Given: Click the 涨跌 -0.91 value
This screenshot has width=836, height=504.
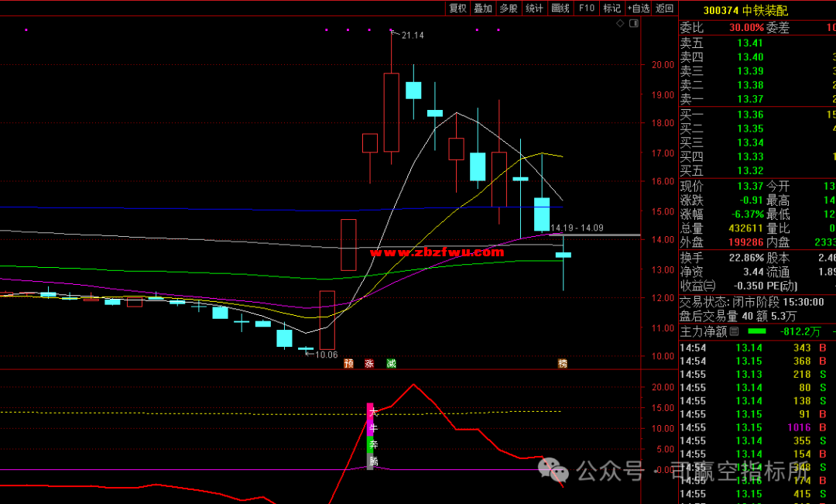Looking at the screenshot, I should pos(751,201).
